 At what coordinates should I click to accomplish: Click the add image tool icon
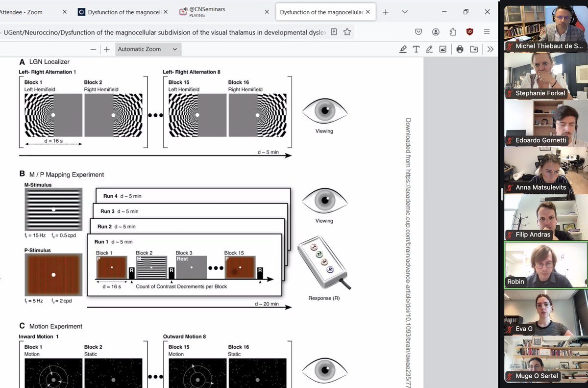[442, 49]
